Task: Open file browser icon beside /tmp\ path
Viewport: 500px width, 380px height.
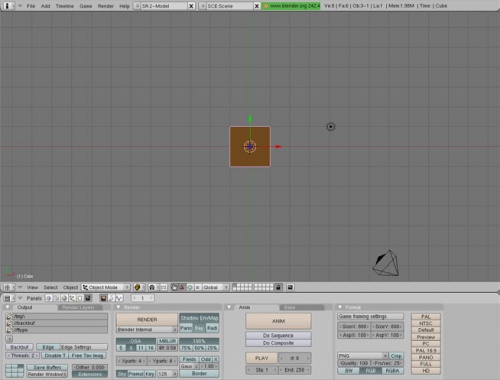Action: coord(9,316)
